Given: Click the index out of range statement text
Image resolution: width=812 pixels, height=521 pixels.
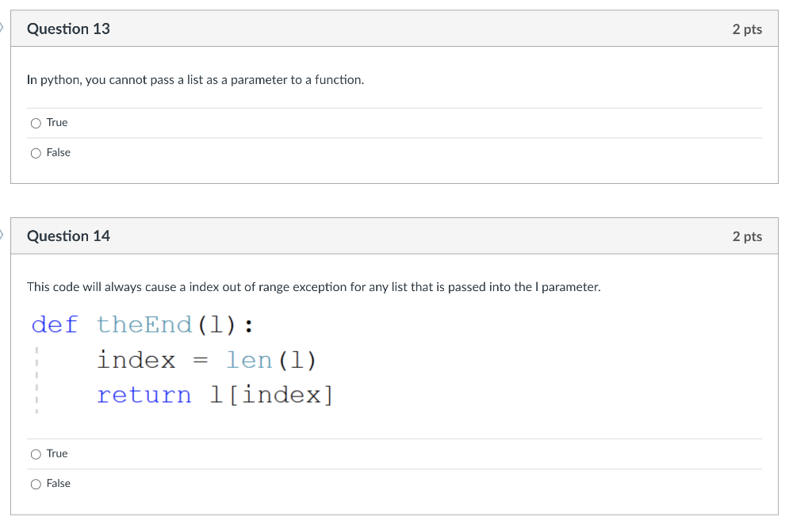Looking at the screenshot, I should point(314,287).
